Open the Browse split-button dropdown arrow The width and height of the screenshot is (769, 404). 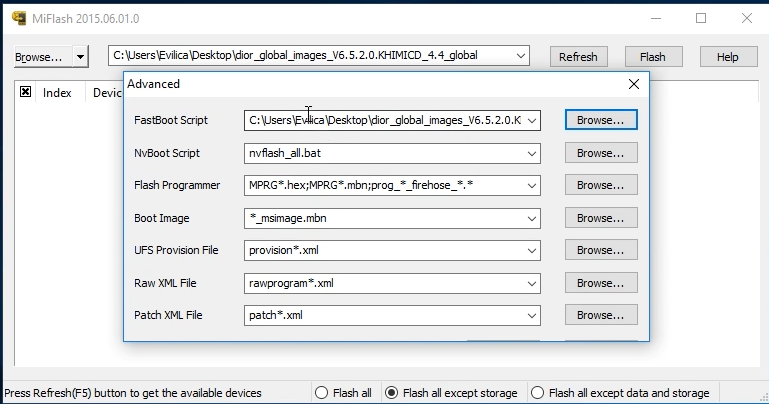click(80, 57)
